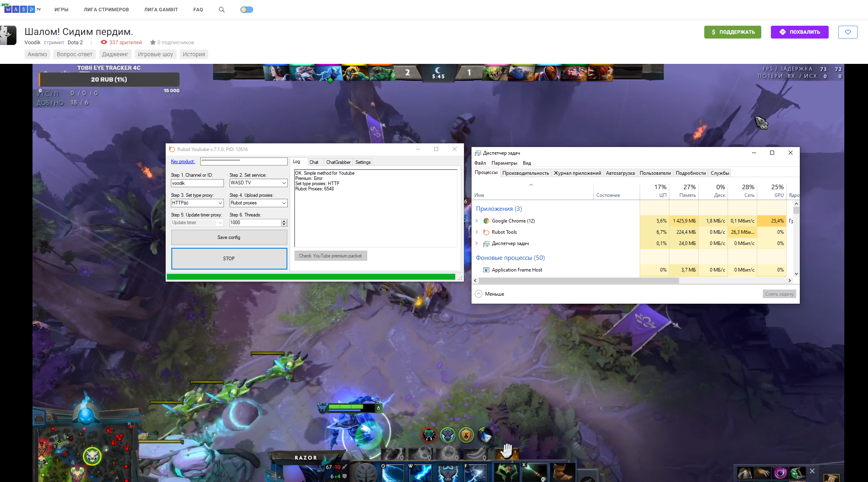Click the Rubot Tools process icon
Image resolution: width=868 pixels, height=482 pixels.
point(486,232)
